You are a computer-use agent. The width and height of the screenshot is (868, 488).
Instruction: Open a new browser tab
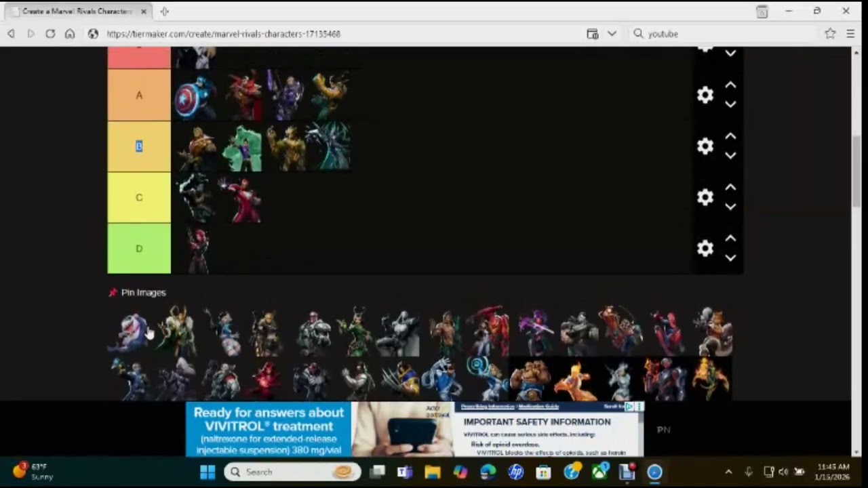point(164,12)
